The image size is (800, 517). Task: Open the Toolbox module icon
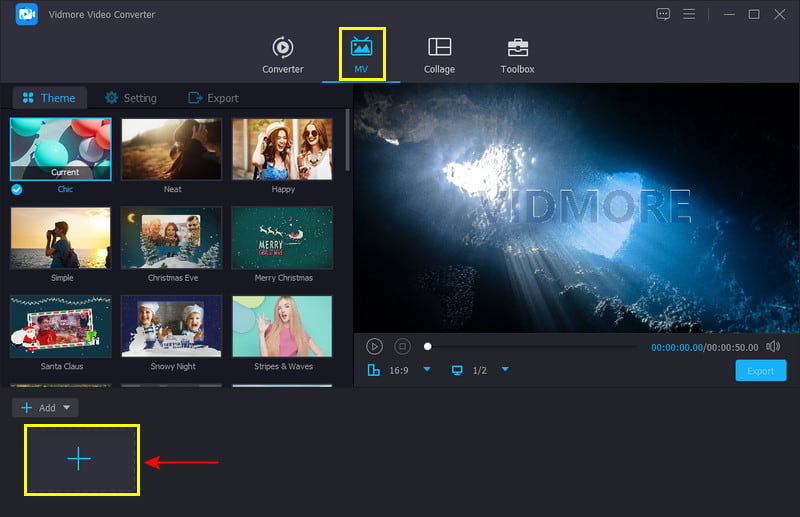click(517, 48)
